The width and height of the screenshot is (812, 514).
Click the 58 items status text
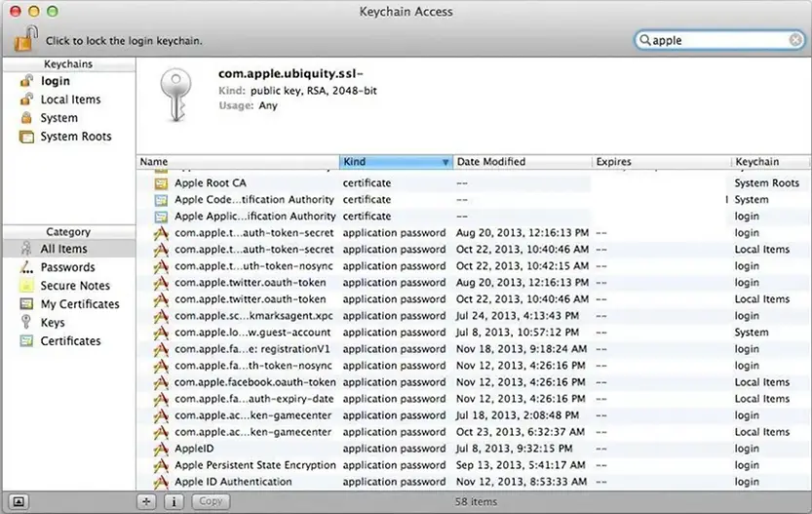[476, 501]
